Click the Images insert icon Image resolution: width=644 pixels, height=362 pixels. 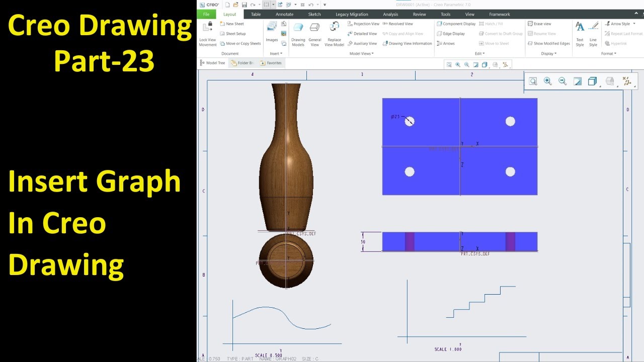[272, 32]
